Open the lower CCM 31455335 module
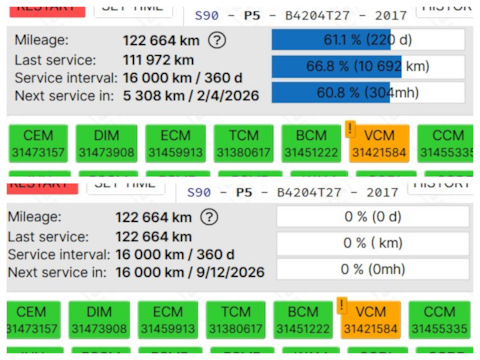Viewport: 480px width, 360px height. tap(439, 320)
